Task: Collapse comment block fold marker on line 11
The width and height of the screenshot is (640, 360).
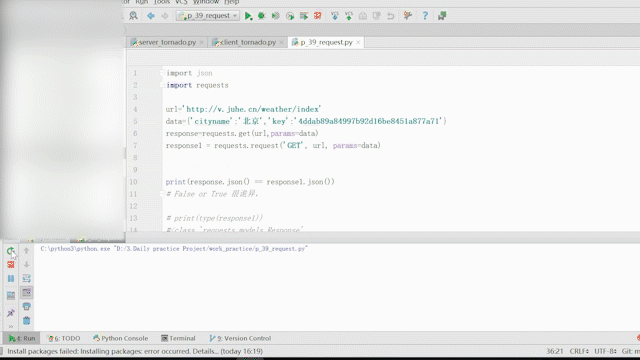Action: click(162, 194)
